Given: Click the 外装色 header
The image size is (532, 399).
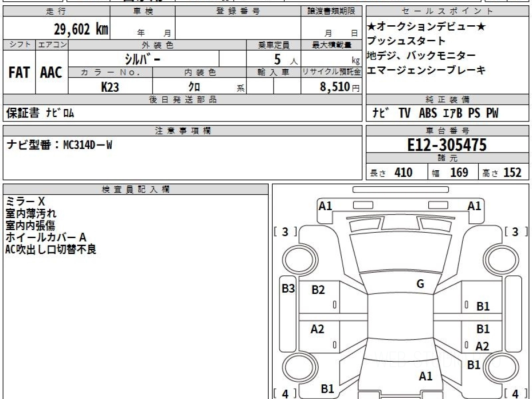Looking at the screenshot, I should pyautogui.click(x=157, y=45).
